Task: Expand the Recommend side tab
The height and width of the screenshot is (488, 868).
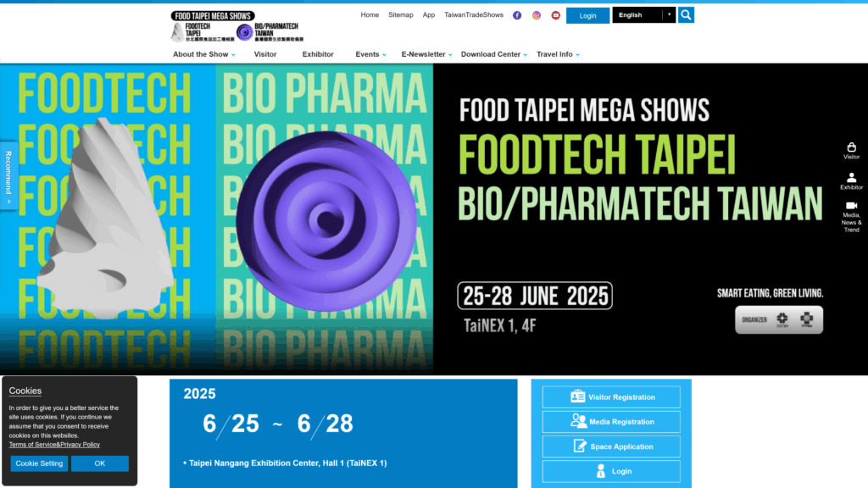Action: (8, 176)
